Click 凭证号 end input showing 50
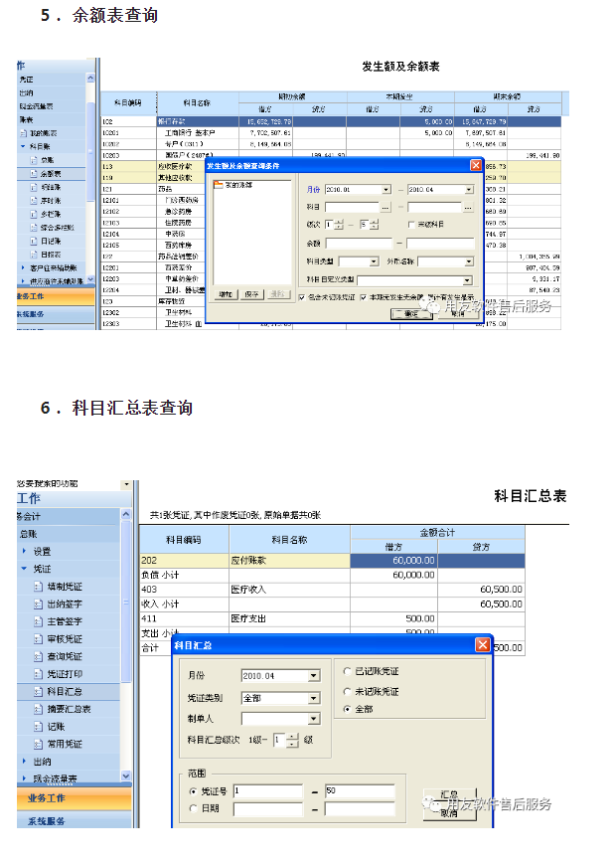Image resolution: width=616 pixels, height=863 pixels. tap(360, 791)
